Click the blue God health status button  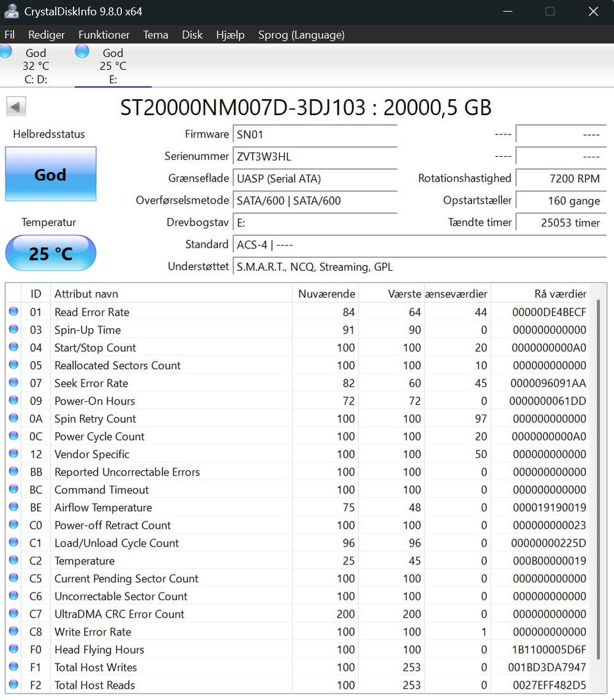pyautogui.click(x=51, y=175)
